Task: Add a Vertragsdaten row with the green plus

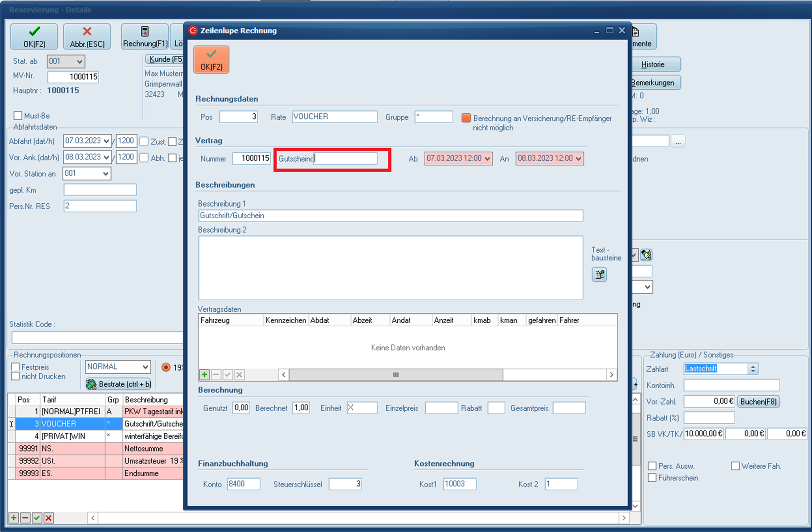Action: pos(204,375)
